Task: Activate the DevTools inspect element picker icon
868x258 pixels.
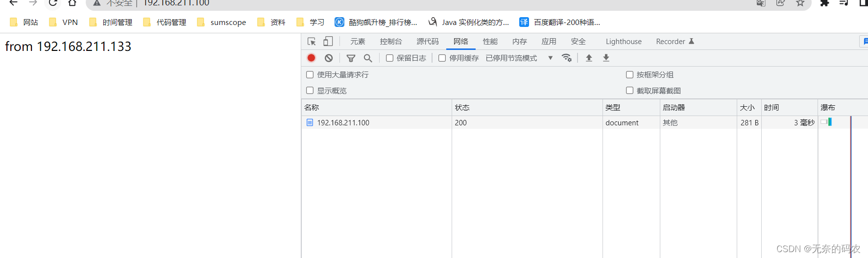Action: 312,42
